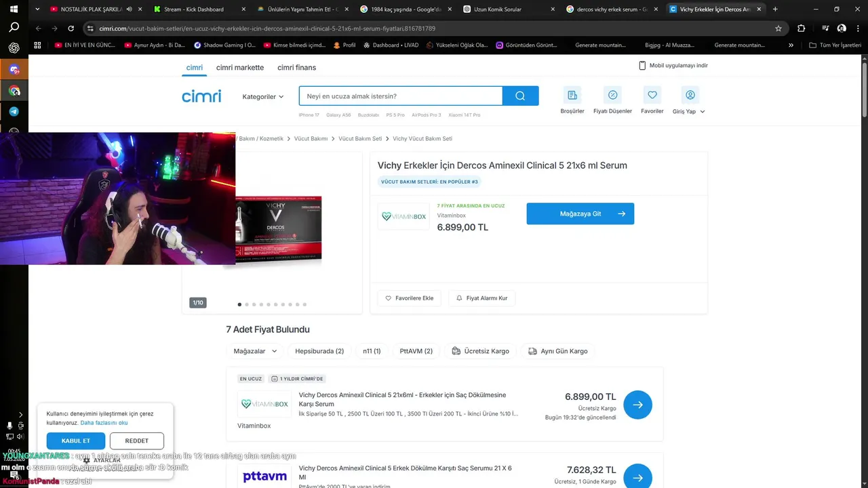
Task: Switch to 1984 kaç yaşında Google tab
Action: (406, 9)
